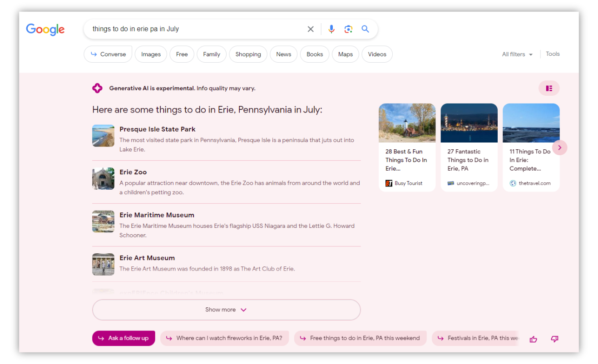598x364 pixels.
Task: Toggle the generative AI layout view icon
Action: 549,88
